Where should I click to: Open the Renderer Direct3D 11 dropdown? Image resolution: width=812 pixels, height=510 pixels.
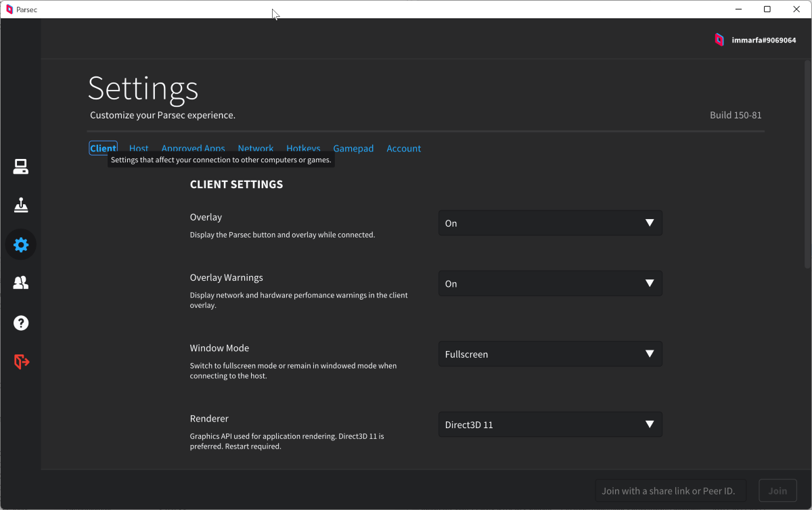550,425
